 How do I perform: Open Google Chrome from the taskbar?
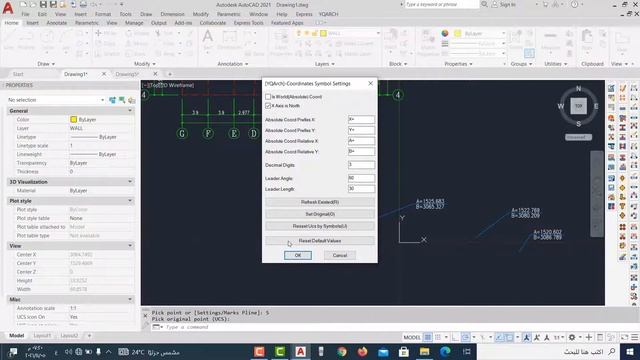pos(342,351)
